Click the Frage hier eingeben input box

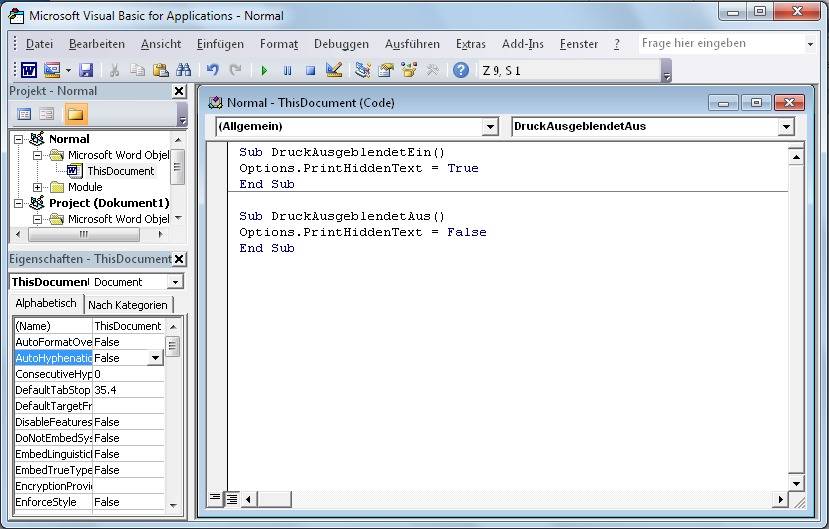(721, 44)
